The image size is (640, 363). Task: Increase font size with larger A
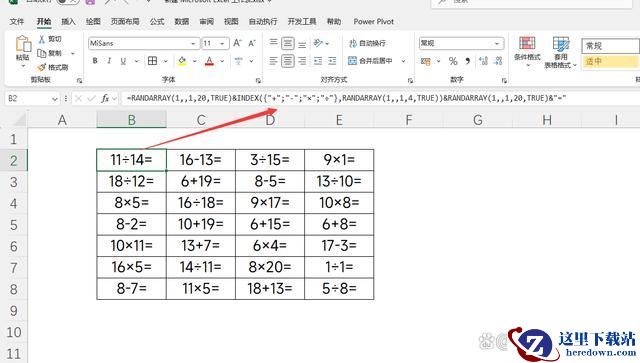pos(238,43)
